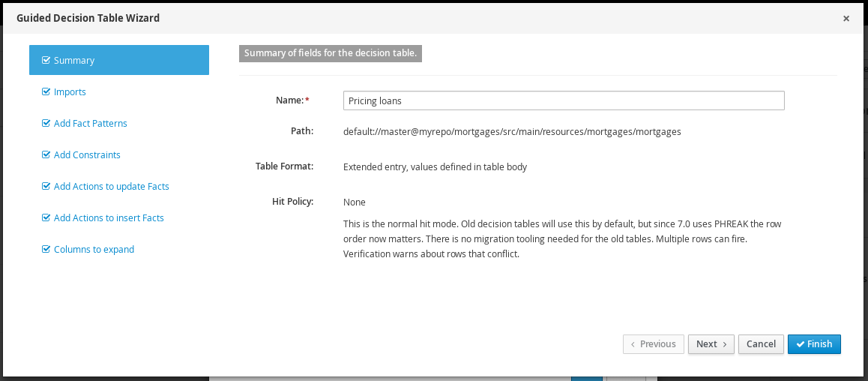Click the checkmark icon beside Imports

point(46,92)
